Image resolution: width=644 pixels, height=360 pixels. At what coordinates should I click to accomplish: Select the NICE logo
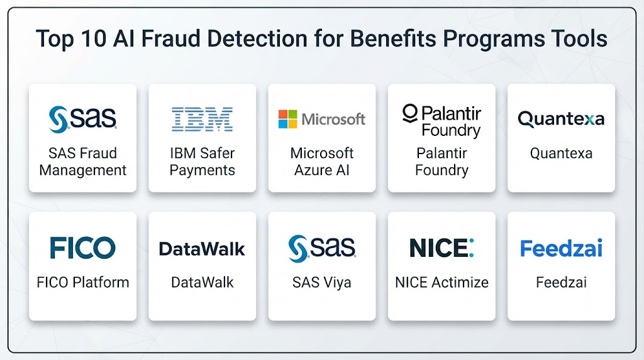click(x=441, y=248)
